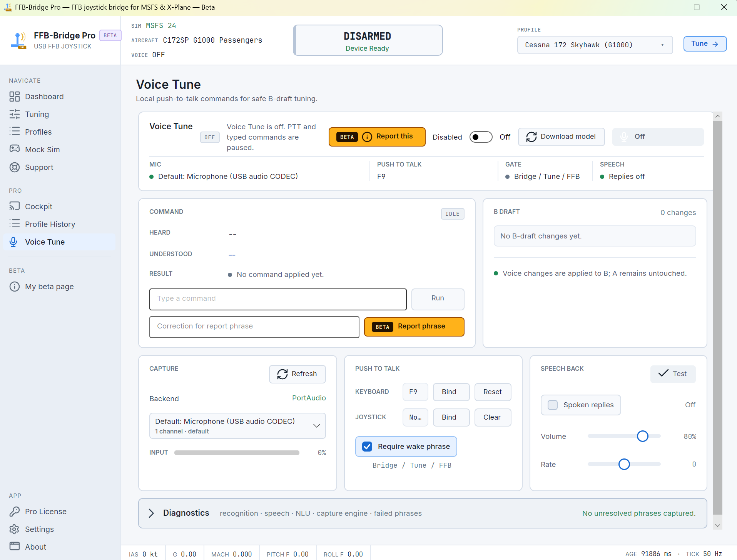Click the Dashboard grid icon
The width and height of the screenshot is (737, 560).
click(x=15, y=97)
